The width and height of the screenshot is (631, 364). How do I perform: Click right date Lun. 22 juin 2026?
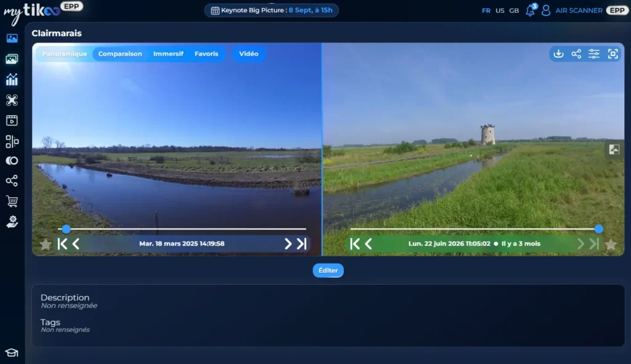click(x=449, y=244)
